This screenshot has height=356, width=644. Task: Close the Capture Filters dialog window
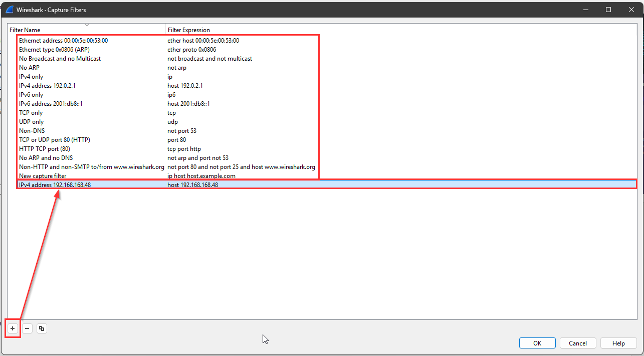tap(631, 10)
